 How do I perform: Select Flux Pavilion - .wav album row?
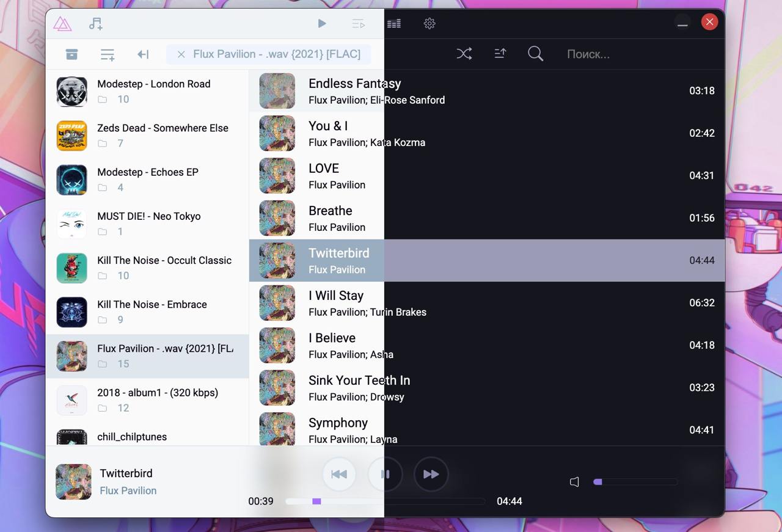pyautogui.click(x=147, y=356)
